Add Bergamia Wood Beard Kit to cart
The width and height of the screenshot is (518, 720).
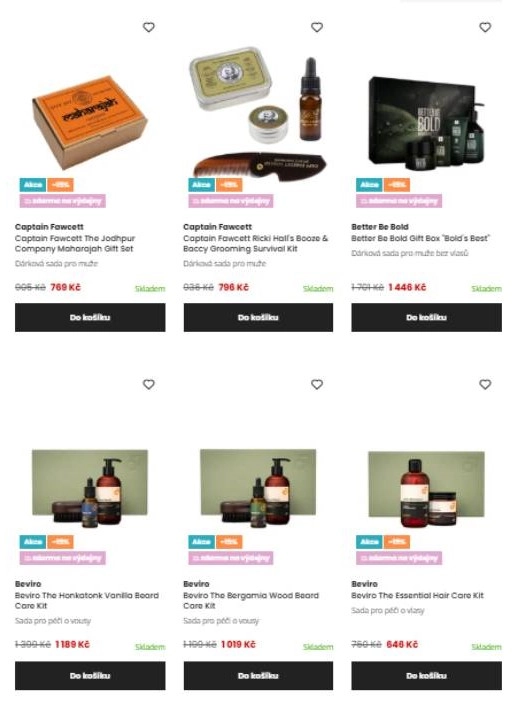click(258, 675)
